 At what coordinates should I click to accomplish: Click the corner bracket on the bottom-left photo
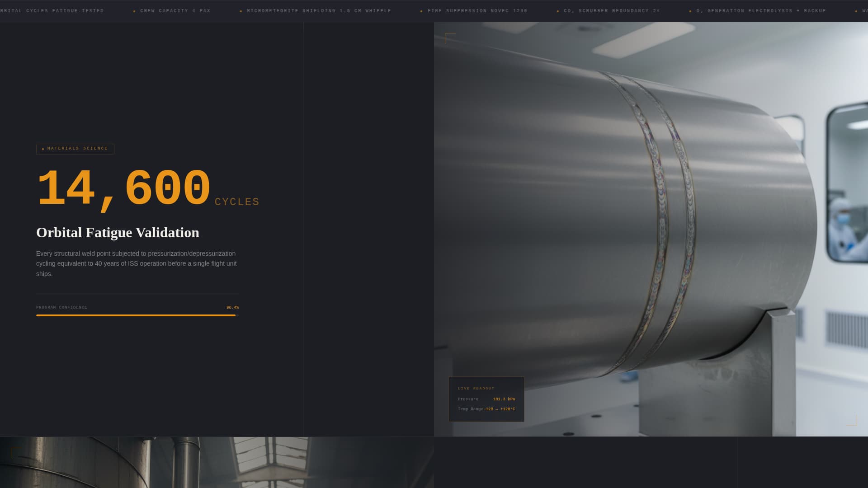[16, 453]
